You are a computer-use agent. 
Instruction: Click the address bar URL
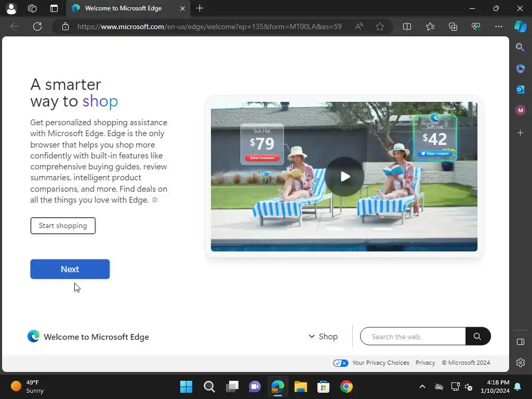point(209,26)
